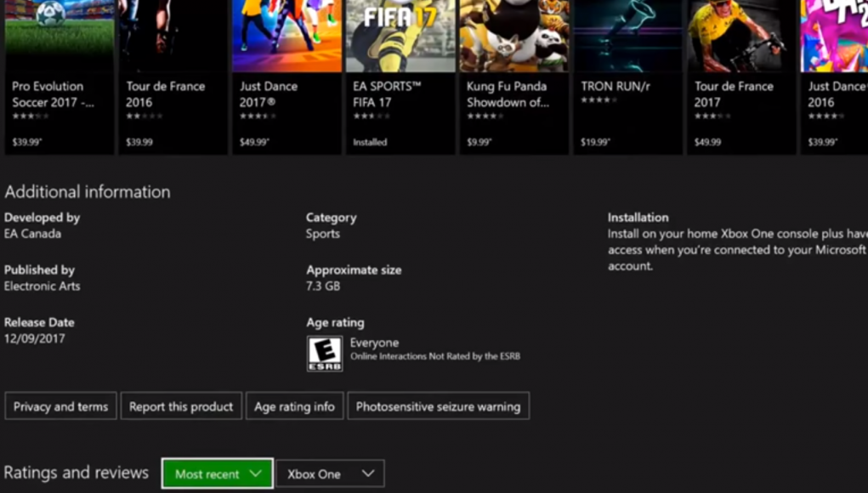Open Age rating info

(294, 406)
